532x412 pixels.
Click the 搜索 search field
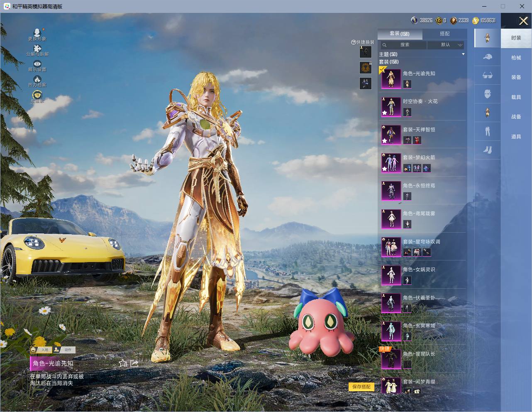pyautogui.click(x=403, y=45)
